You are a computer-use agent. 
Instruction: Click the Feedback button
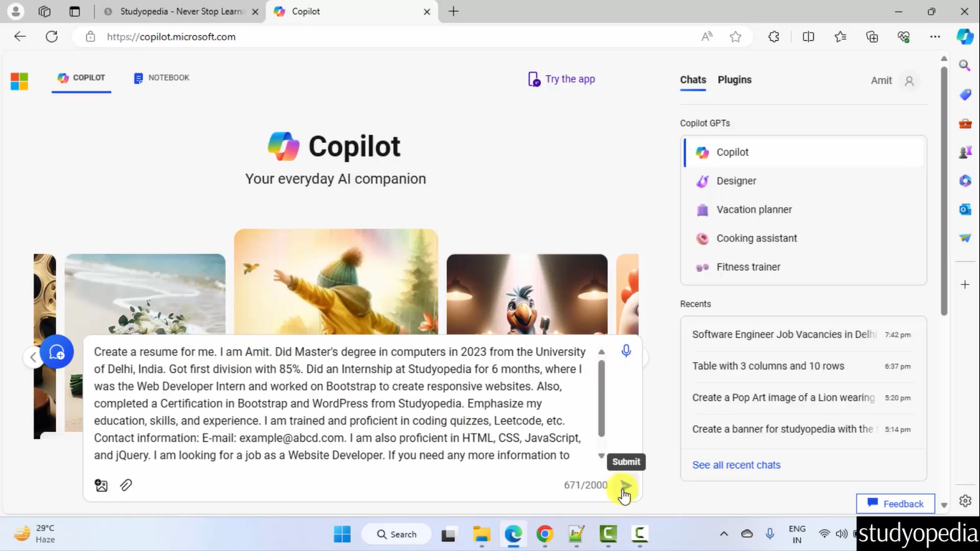click(x=895, y=504)
